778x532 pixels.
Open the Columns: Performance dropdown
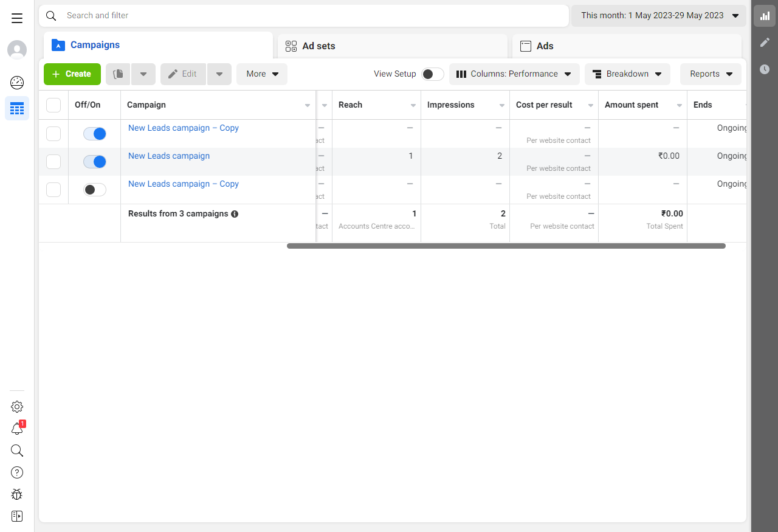coord(514,74)
